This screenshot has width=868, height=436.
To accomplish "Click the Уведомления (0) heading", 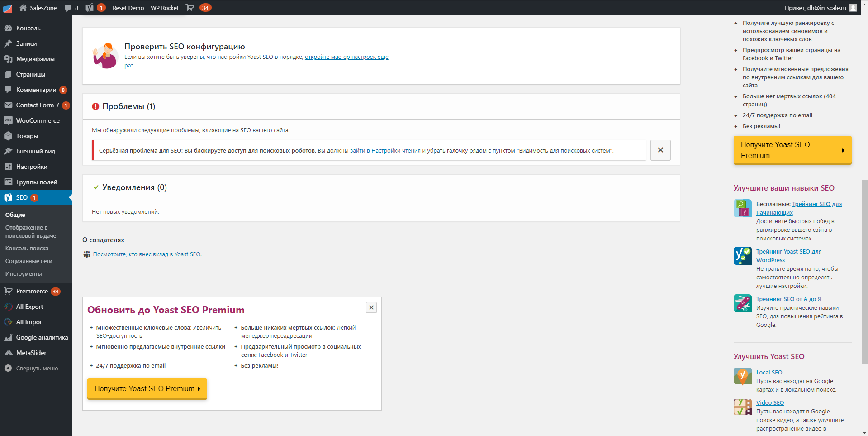I will pyautogui.click(x=135, y=187).
